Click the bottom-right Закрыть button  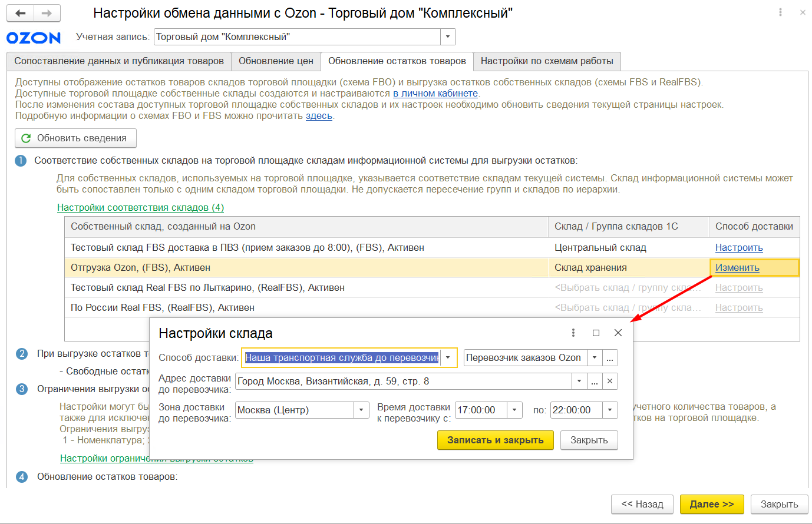[x=779, y=505]
